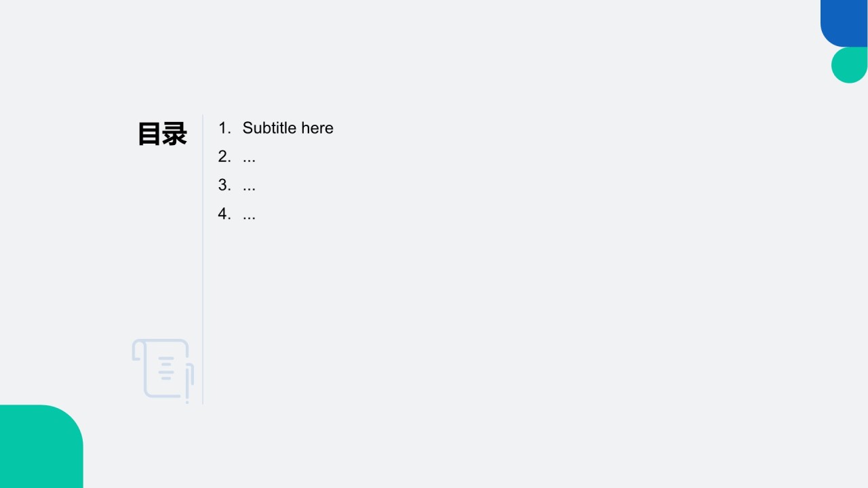Viewport: 868px width, 488px height.
Task: Click the 'Subtitle here' list item
Action: tap(275, 128)
